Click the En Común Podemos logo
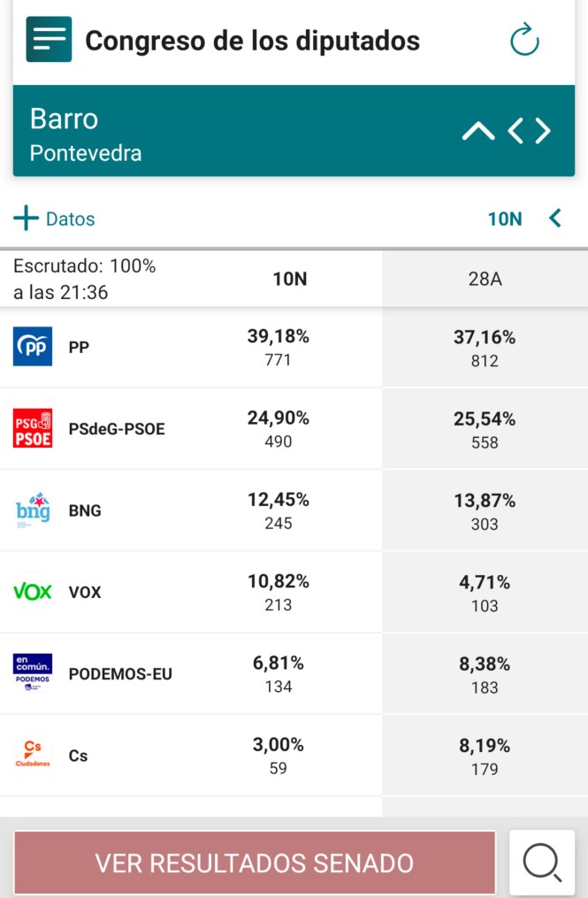588x898 pixels. [33, 673]
